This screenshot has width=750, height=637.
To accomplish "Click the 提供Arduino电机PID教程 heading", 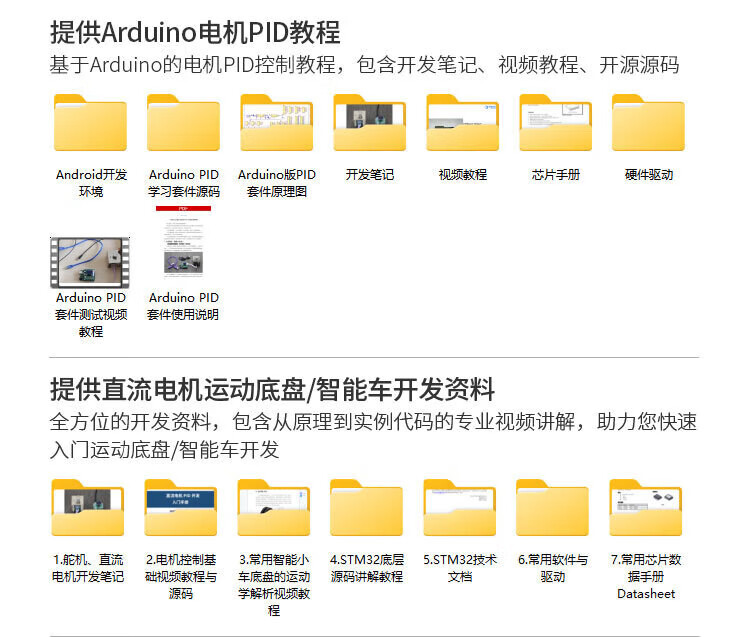I will 195,32.
